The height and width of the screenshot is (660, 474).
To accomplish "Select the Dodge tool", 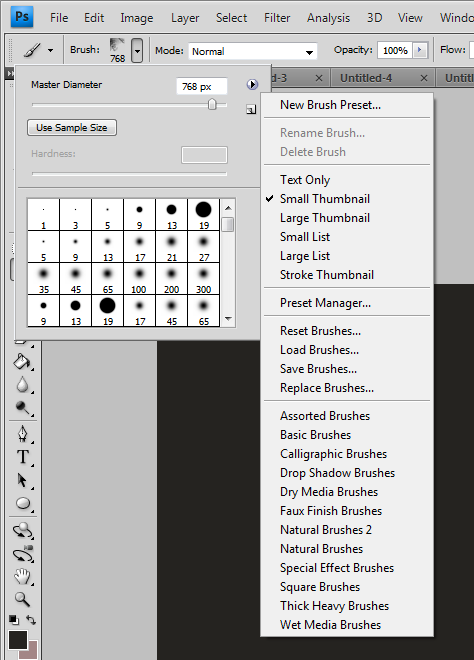I will [22, 407].
